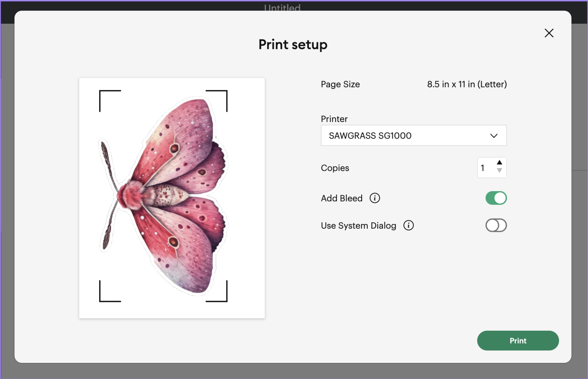The width and height of the screenshot is (588, 379).
Task: Show info about Add Bleed
Action: pos(375,198)
